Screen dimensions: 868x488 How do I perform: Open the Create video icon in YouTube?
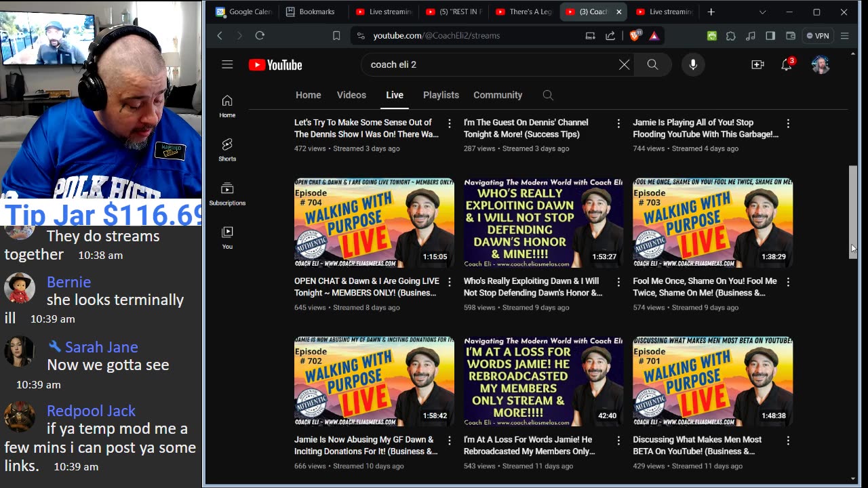point(757,64)
